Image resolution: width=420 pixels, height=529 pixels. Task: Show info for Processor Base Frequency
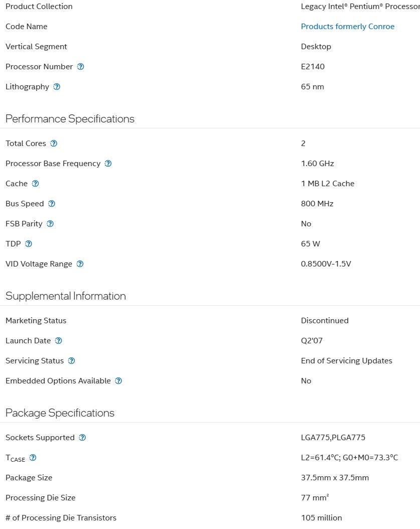108,164
